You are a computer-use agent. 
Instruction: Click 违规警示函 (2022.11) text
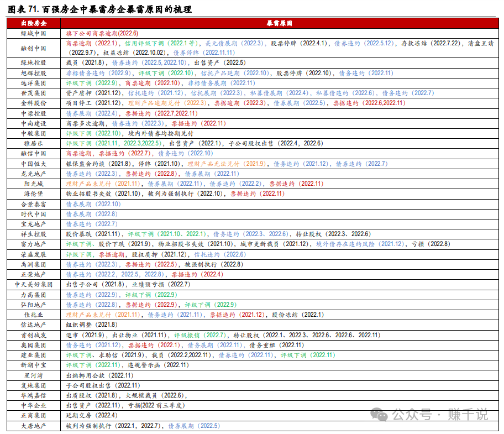pyautogui.click(x=159, y=365)
